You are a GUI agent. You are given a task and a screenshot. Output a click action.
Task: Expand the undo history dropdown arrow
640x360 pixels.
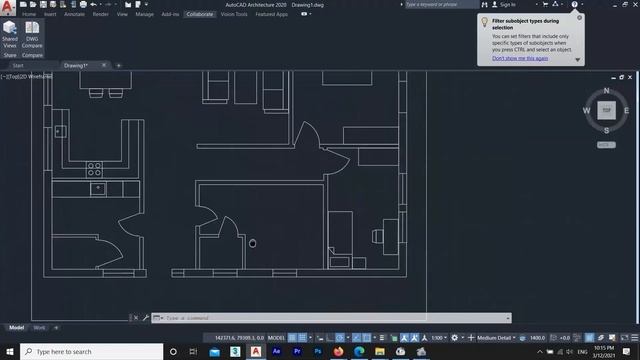click(100, 4)
